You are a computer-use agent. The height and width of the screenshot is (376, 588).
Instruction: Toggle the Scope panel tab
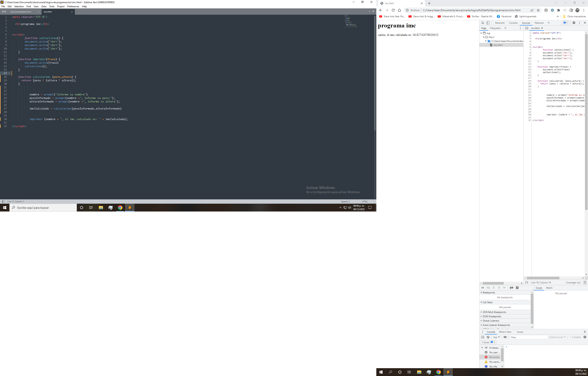[x=539, y=287]
